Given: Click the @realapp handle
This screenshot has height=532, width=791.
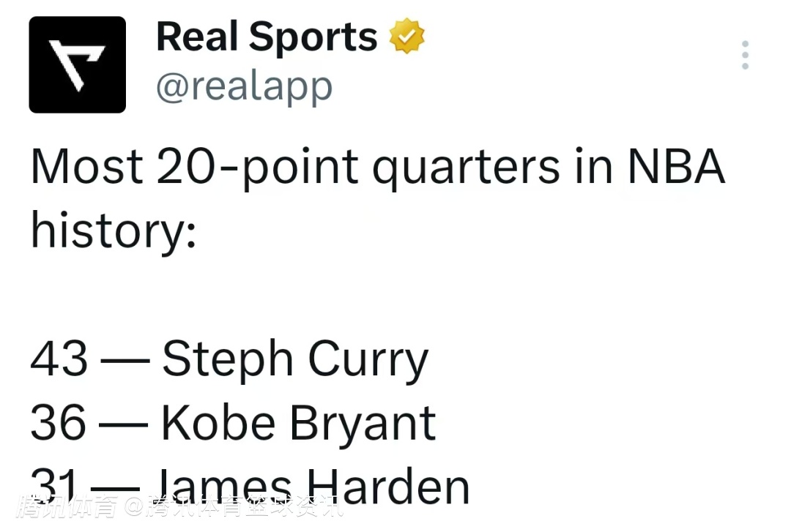Looking at the screenshot, I should (245, 86).
